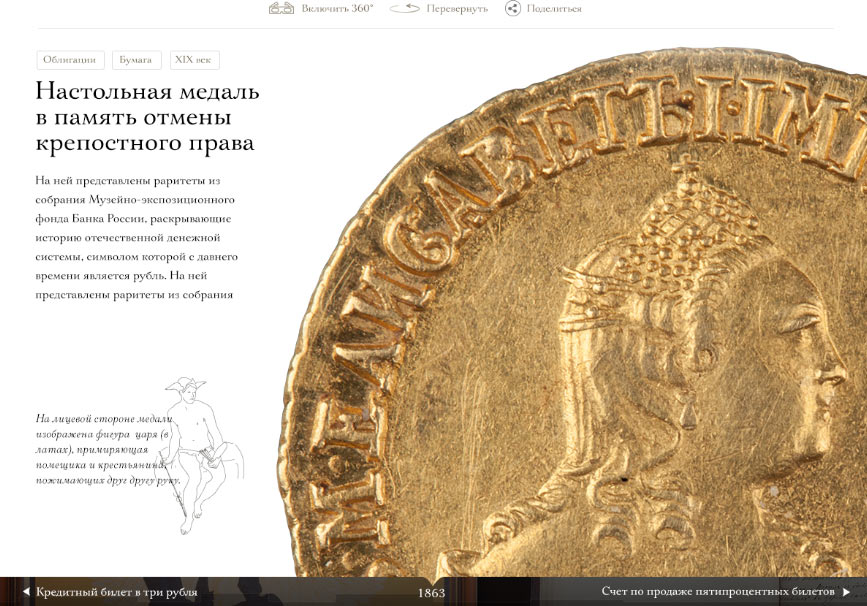The height and width of the screenshot is (606, 867).
Task: Select the 'Бумага' tag
Action: click(x=136, y=60)
